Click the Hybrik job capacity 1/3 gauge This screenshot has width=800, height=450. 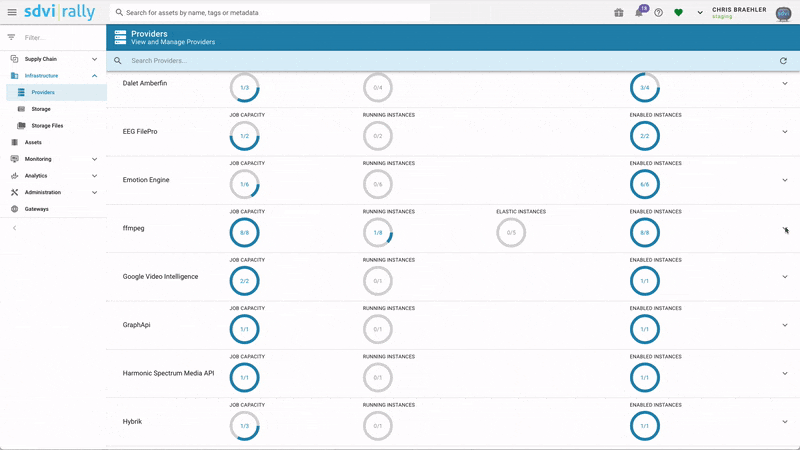[x=244, y=426]
